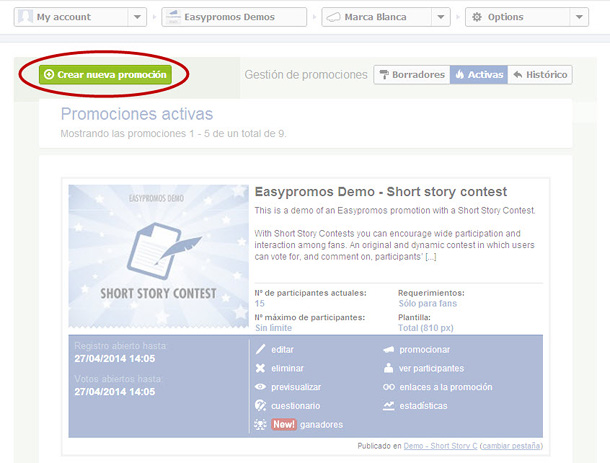Switch to the Activas tab
The width and height of the screenshot is (610, 463).
[479, 75]
